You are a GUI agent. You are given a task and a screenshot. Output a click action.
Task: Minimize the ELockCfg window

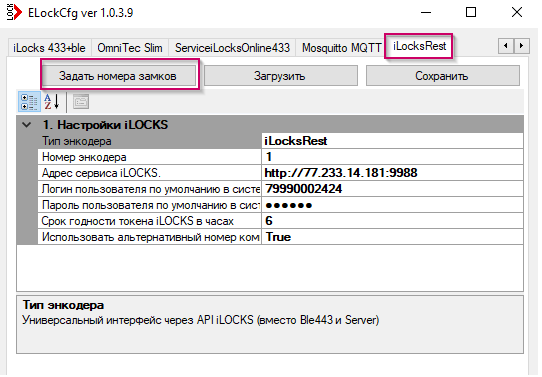[426, 13]
